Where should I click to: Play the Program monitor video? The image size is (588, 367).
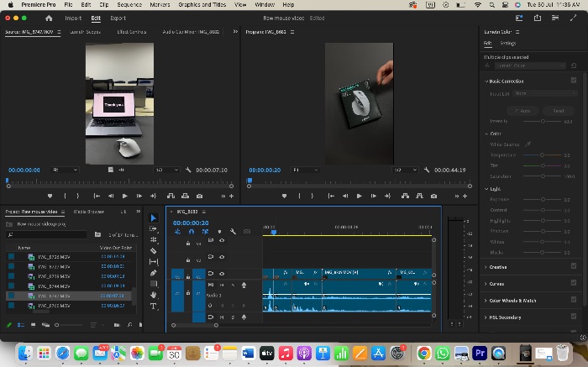click(x=360, y=196)
